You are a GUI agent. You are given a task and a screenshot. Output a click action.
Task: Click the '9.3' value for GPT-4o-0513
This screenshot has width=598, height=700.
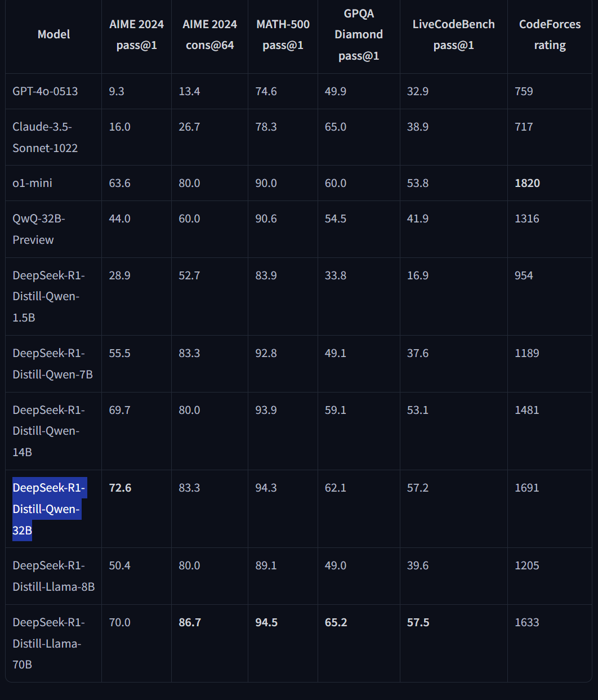tap(117, 91)
